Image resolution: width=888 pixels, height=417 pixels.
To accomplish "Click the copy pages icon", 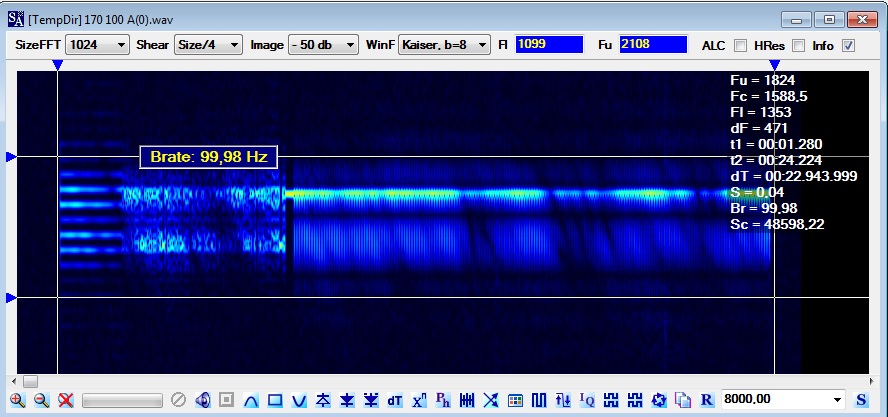I will point(683,400).
